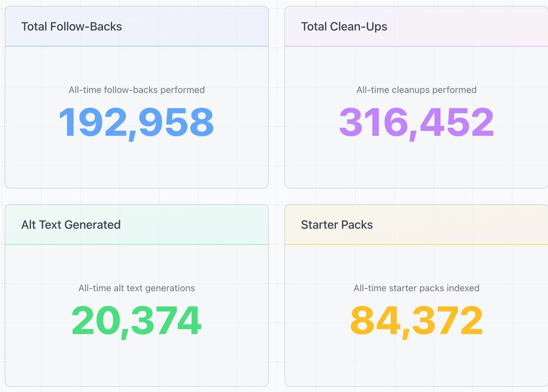The width and height of the screenshot is (548, 392).
Task: Click the green alt text counter value
Action: click(136, 320)
